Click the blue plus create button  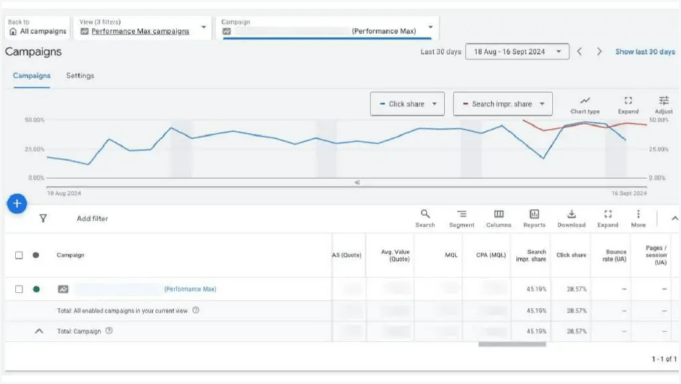tap(17, 203)
